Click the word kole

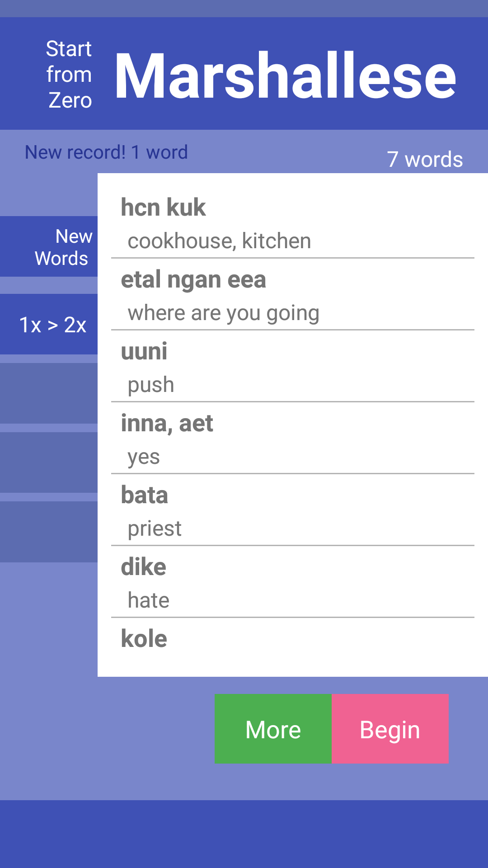click(143, 638)
